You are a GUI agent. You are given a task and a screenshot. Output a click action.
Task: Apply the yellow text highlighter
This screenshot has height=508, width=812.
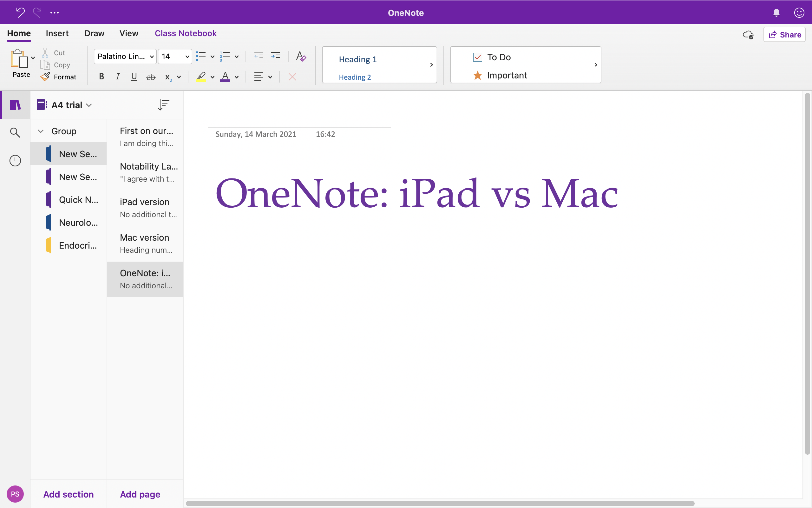(x=201, y=77)
